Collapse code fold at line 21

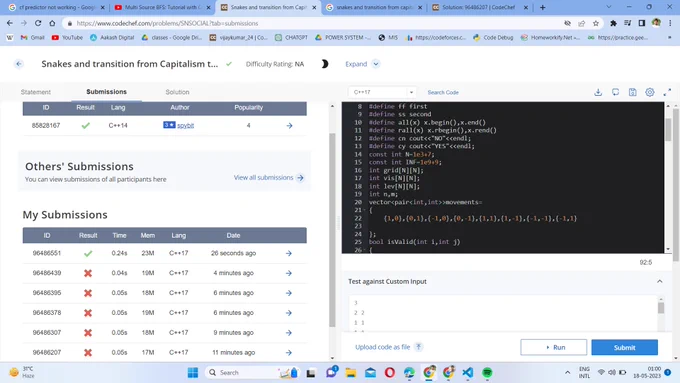point(365,210)
